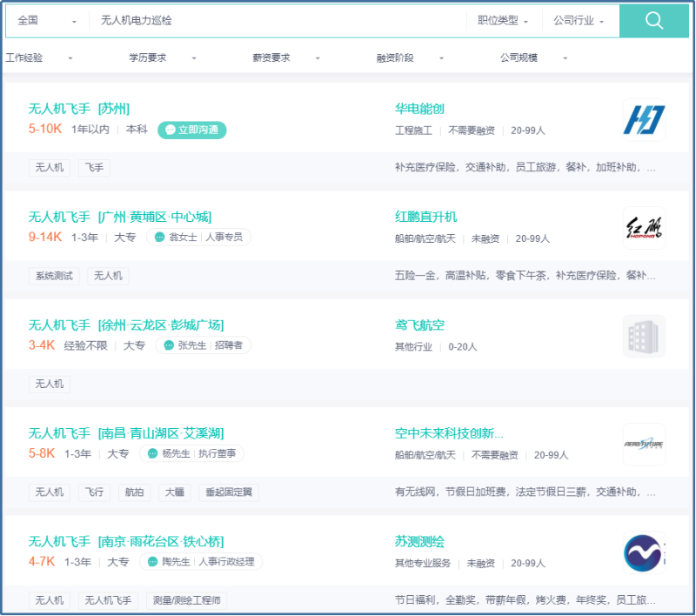The height and width of the screenshot is (616, 696).
Task: Click benefits text starting 节日福利
Action: [x=525, y=600]
